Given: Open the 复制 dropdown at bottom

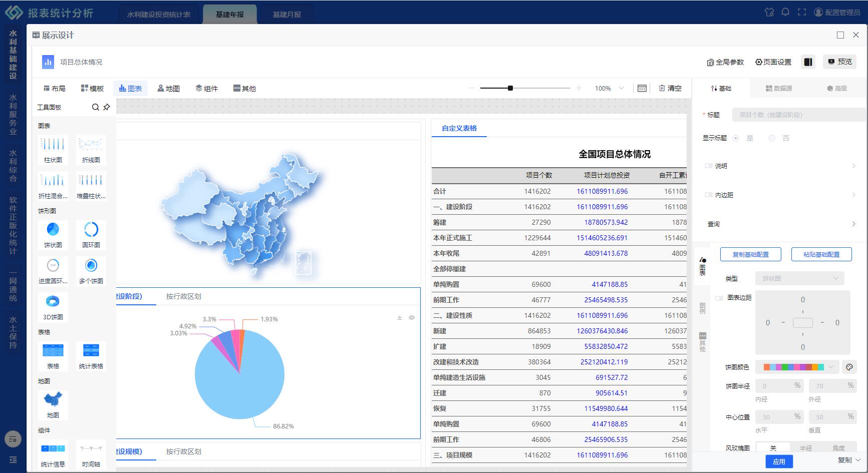Looking at the screenshot, I should pyautogui.click(x=849, y=460).
